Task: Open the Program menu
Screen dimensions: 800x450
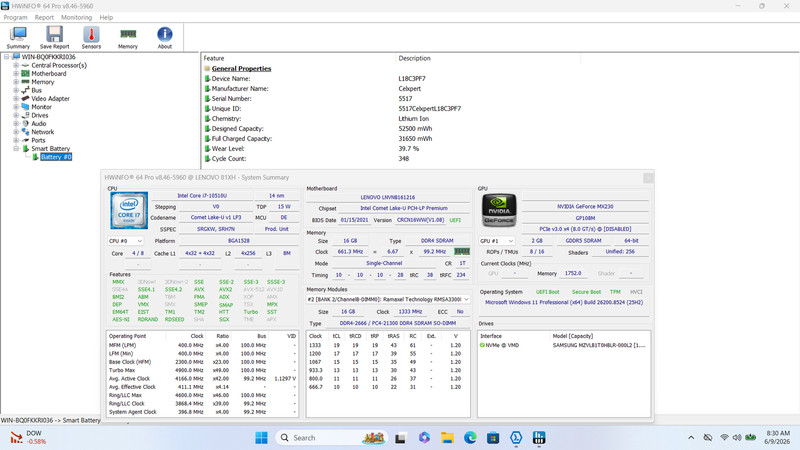Action: (15, 17)
